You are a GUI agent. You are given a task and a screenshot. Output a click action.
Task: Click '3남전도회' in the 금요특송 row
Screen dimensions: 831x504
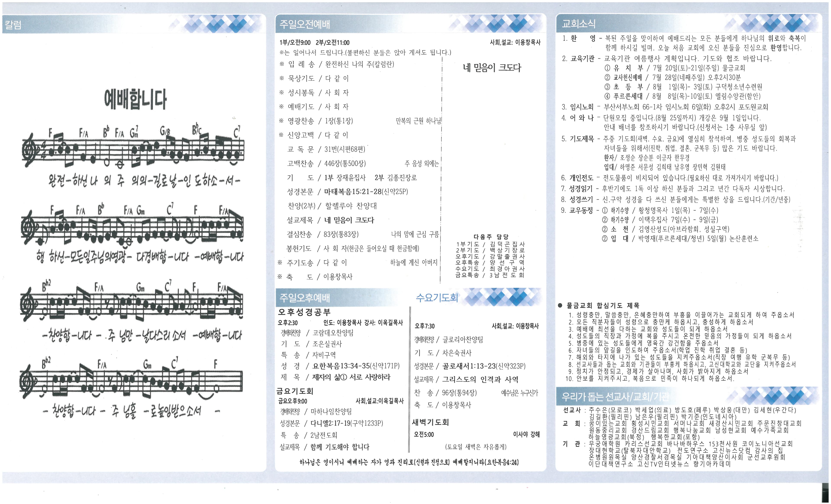(x=507, y=275)
